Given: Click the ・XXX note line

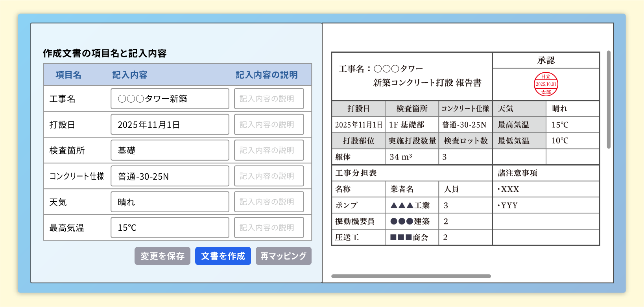Looking at the screenshot, I should 508,189.
